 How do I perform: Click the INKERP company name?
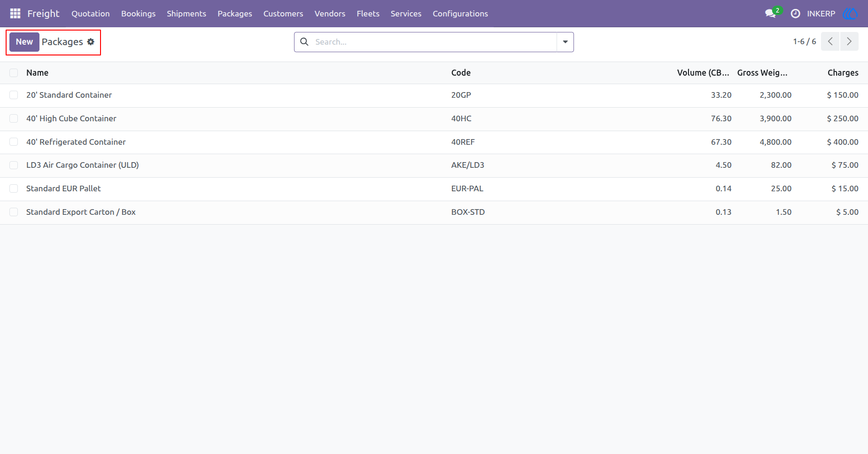(821, 14)
